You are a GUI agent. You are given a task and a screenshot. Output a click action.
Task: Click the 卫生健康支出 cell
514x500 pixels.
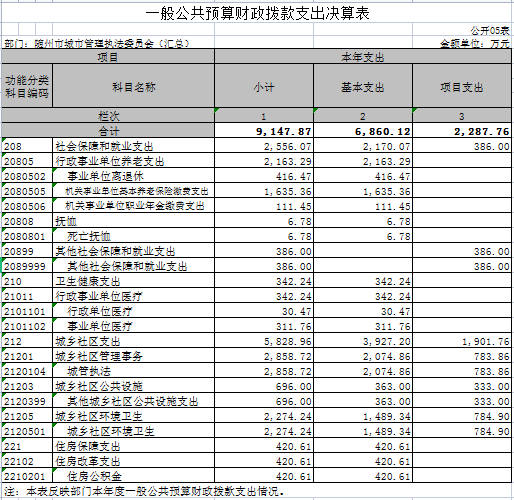click(x=133, y=281)
